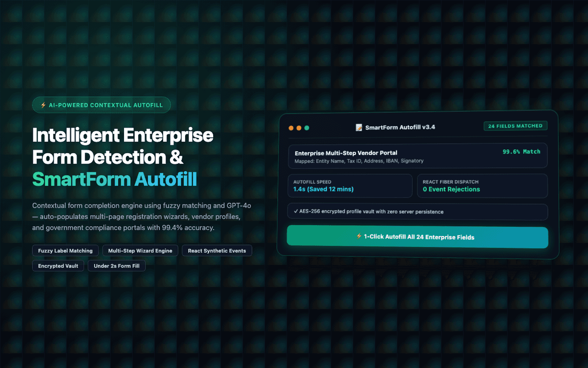Open the Enterprise Multi-Step Vendor Portal card
Screen dimensions: 588x368
click(x=417, y=156)
